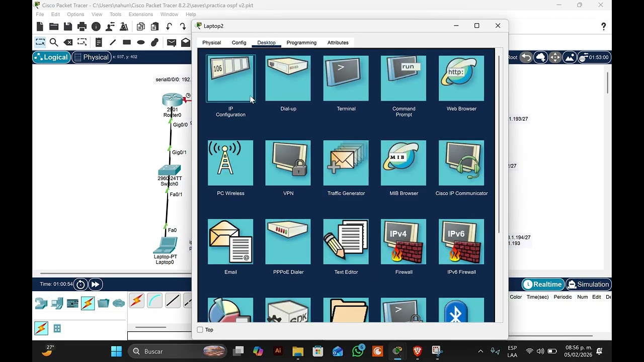Launch the Traffic Generator
Viewport: 644px width, 362px height.
click(346, 163)
